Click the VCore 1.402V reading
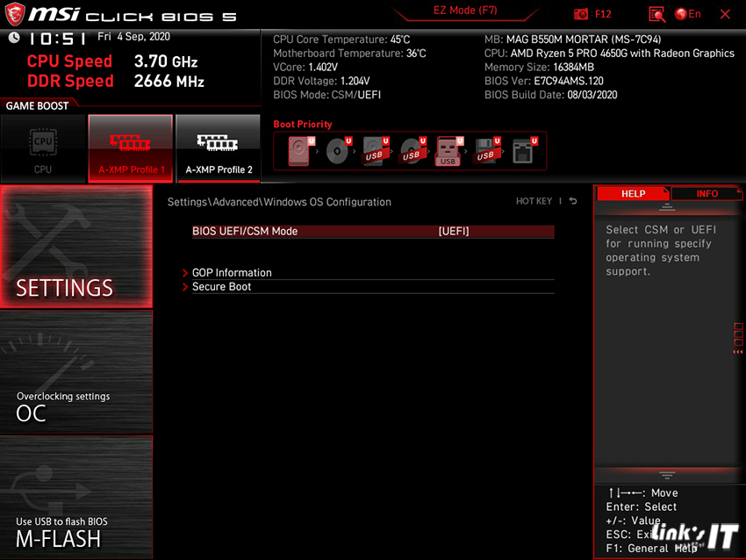 pyautogui.click(x=305, y=67)
